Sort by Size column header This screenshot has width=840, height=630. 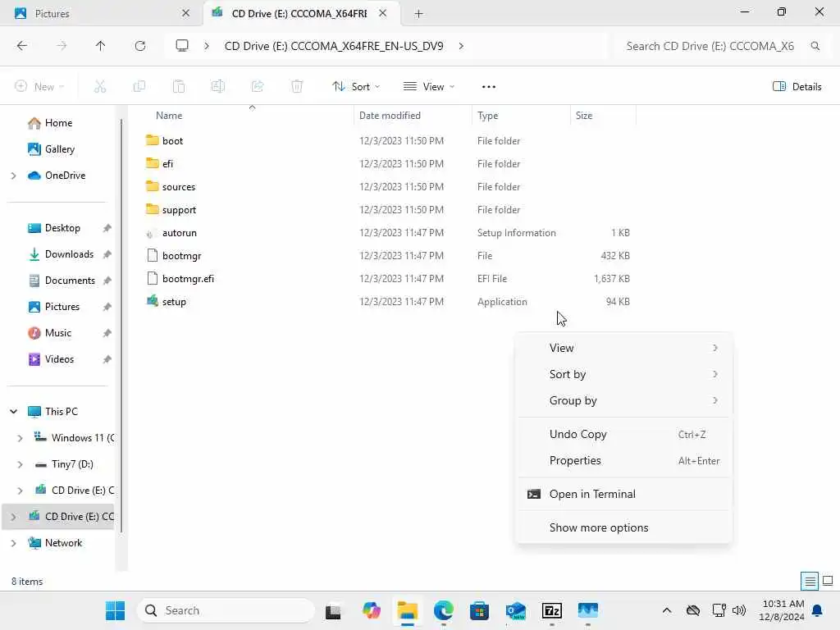[x=603, y=115]
